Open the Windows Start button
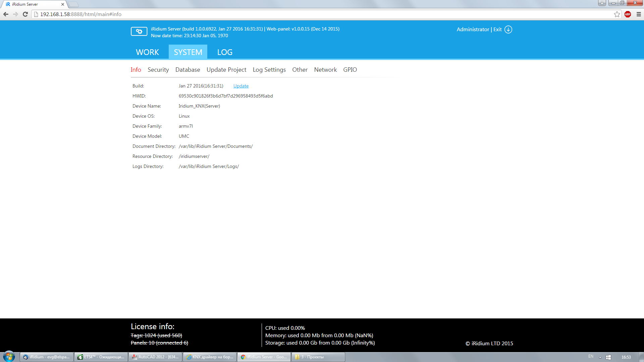 (x=9, y=357)
